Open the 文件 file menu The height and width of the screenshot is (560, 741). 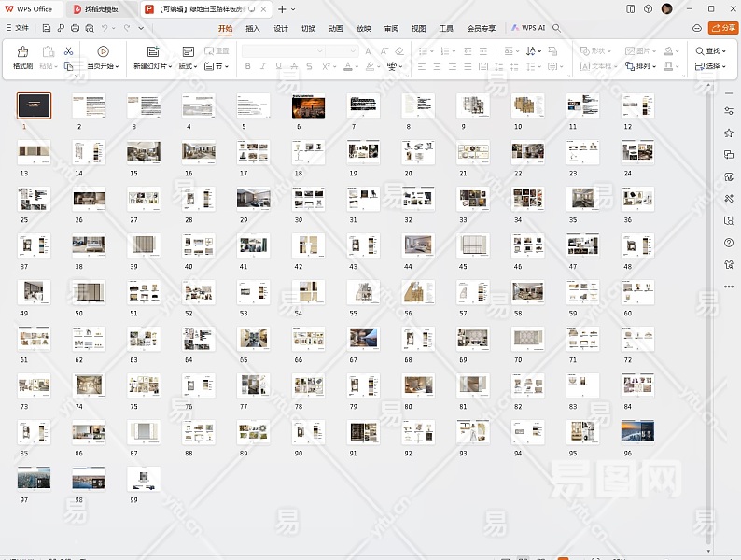[x=21, y=28]
